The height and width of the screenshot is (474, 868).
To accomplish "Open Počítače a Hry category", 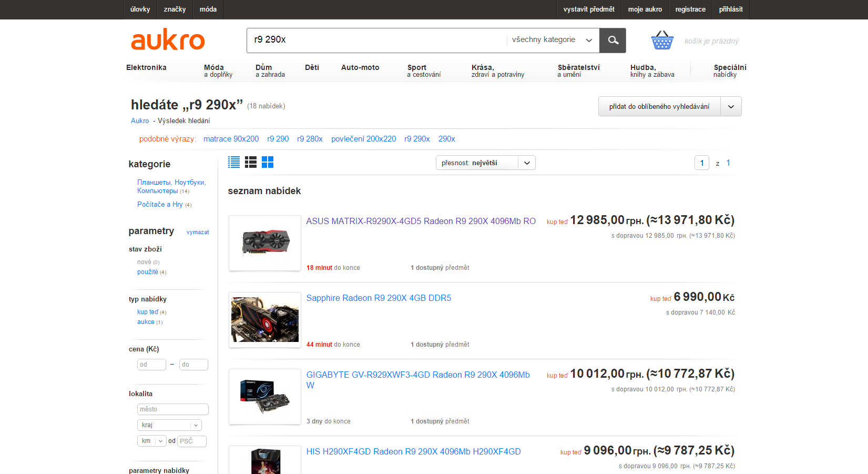I will click(160, 205).
